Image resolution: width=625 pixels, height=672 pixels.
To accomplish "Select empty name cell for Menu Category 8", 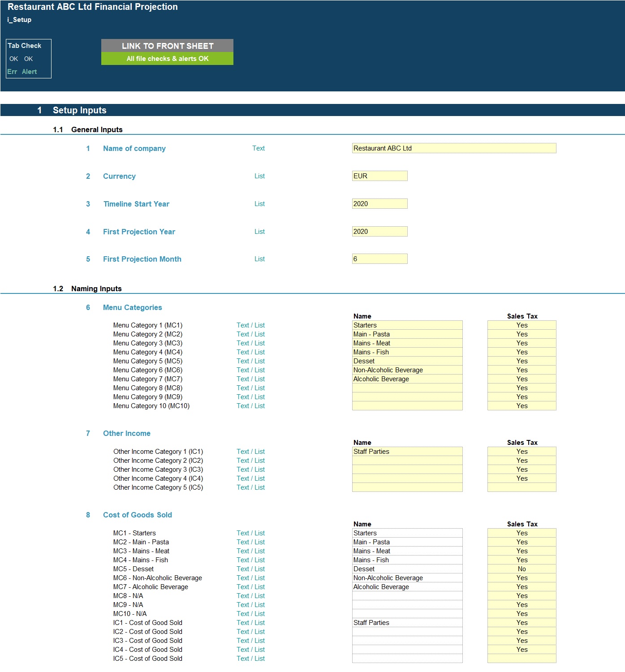I will 407,388.
